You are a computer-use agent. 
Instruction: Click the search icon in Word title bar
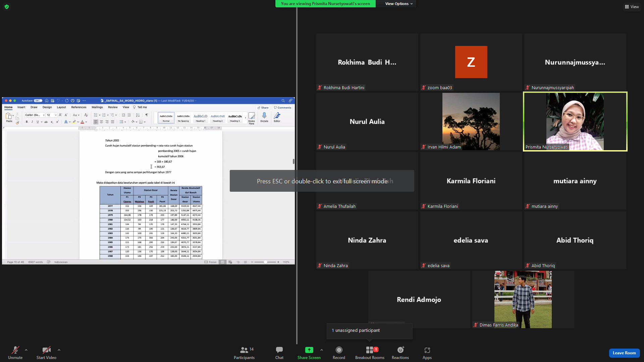click(283, 101)
